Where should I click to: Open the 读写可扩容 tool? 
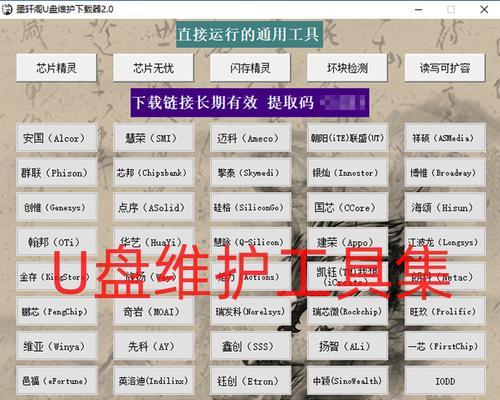pyautogui.click(x=445, y=68)
